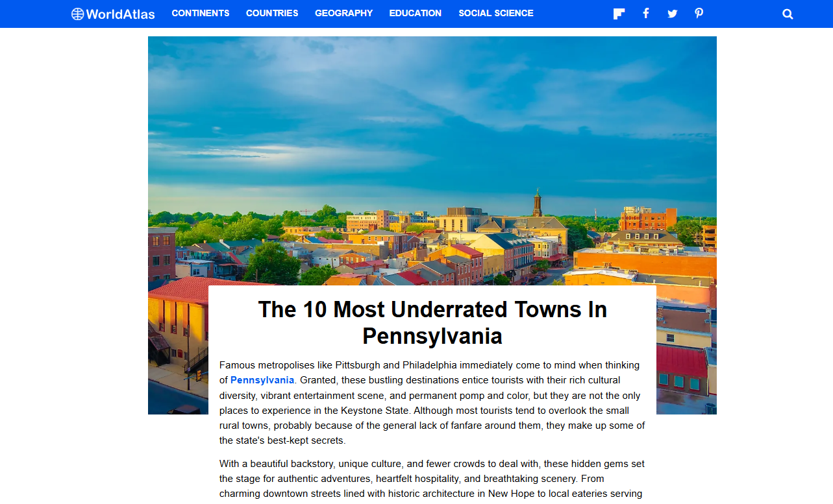Select the globe icon beside WorldAtlas text
Viewport: 833px width, 504px height.
(77, 13)
